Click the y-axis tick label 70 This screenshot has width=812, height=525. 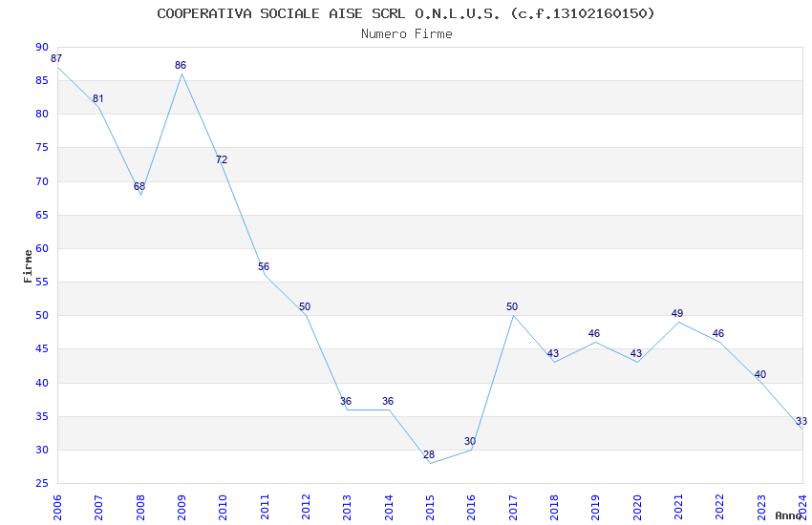42,181
